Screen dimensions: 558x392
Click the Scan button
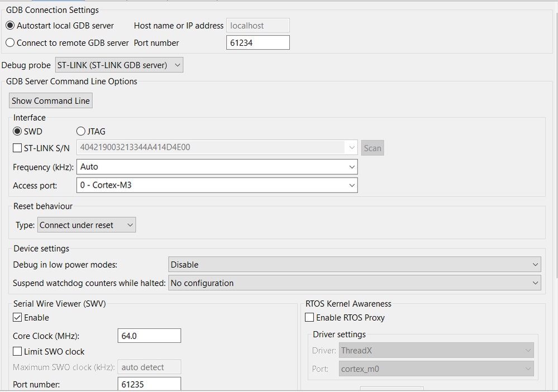[373, 148]
